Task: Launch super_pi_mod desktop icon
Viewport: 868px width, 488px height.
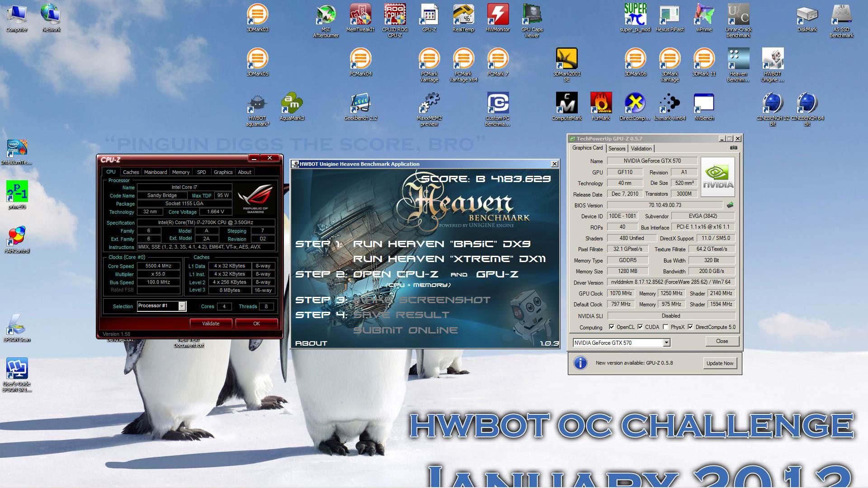Action: click(x=635, y=17)
